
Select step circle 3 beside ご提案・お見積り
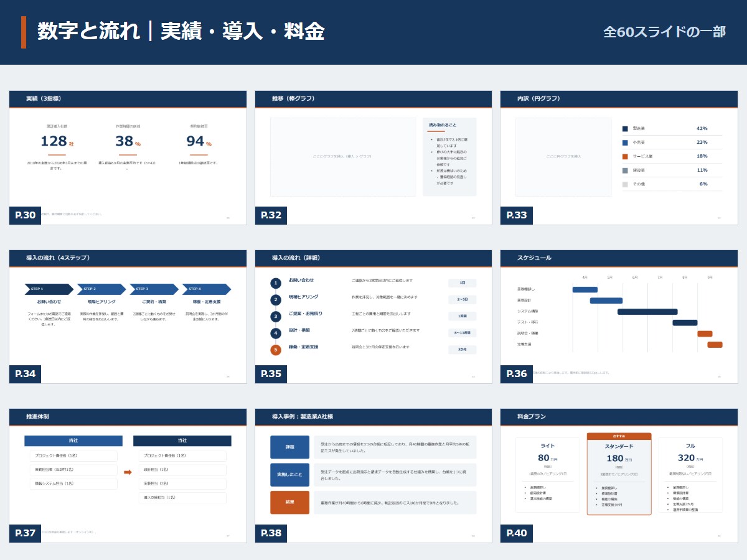pos(276,317)
